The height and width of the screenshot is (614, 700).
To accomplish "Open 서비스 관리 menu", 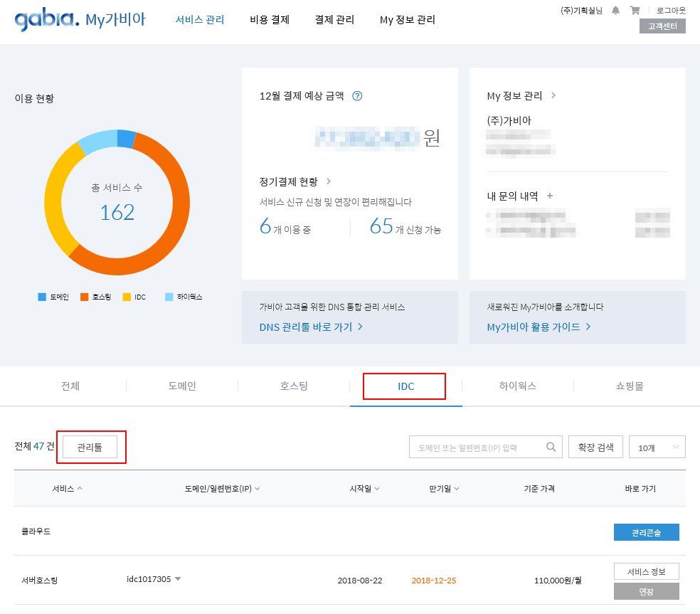I will tap(200, 20).
